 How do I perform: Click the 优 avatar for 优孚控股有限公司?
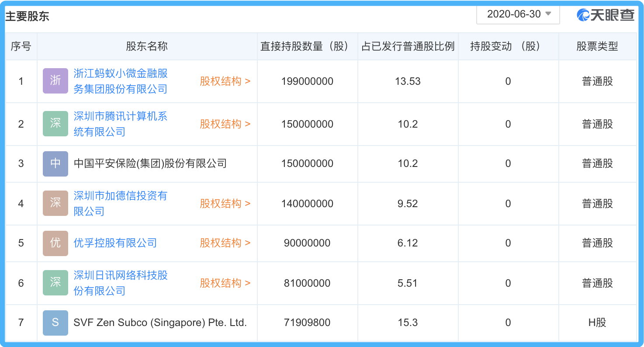tap(55, 243)
